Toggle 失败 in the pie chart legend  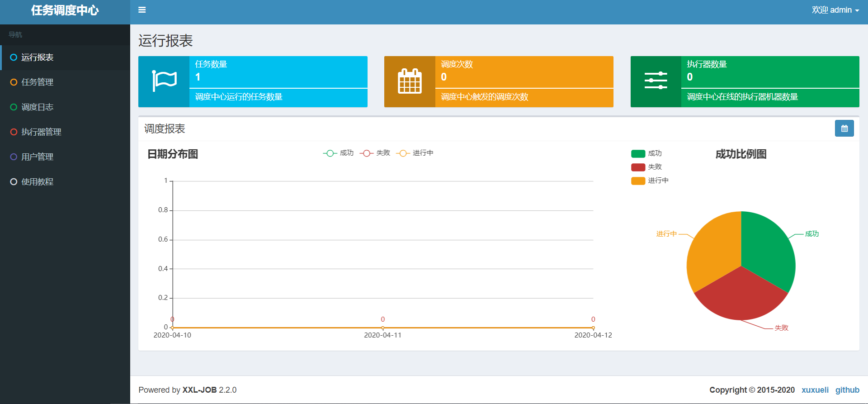coord(646,167)
